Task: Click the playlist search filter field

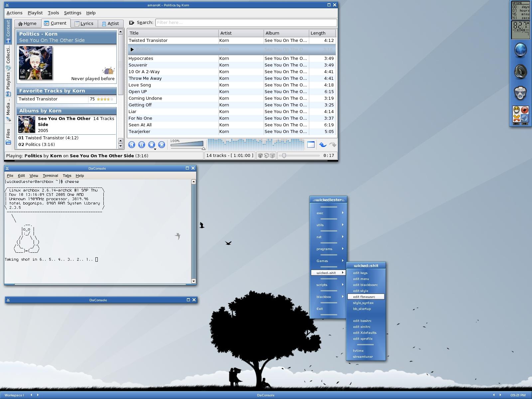Action: click(x=246, y=23)
